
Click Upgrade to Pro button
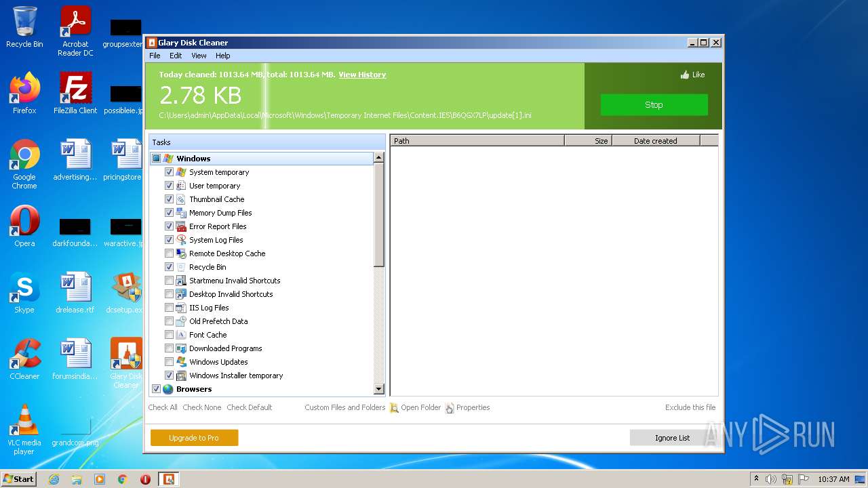pos(194,438)
